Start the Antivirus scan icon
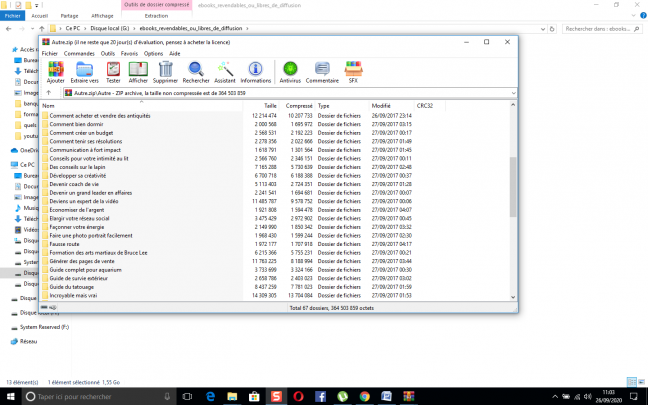This screenshot has width=648, height=405. click(x=290, y=72)
